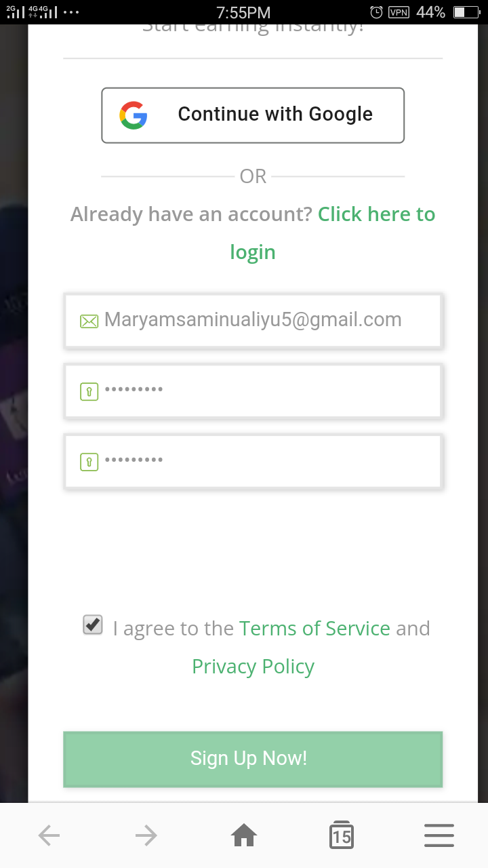Focus the first password input field

point(253,391)
